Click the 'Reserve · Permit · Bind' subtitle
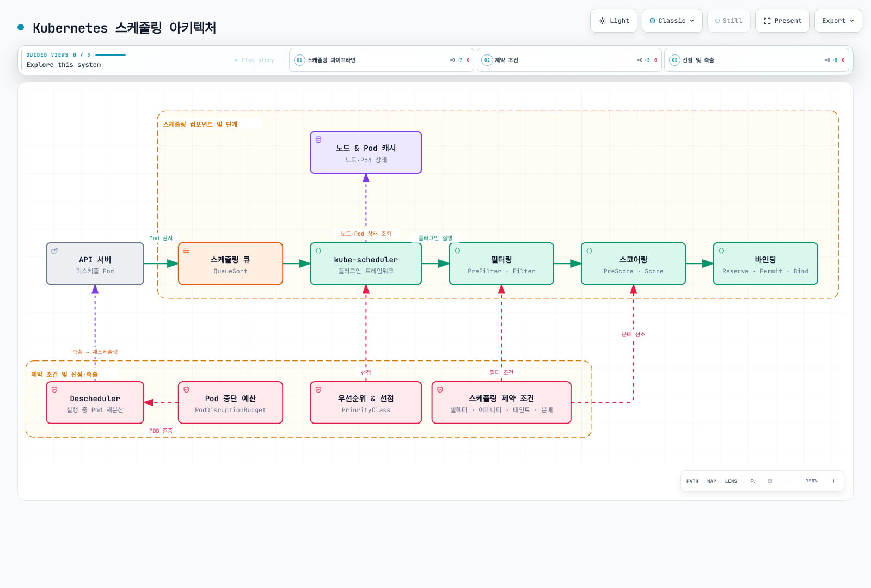Screen dimensions: 871x588 point(765,271)
